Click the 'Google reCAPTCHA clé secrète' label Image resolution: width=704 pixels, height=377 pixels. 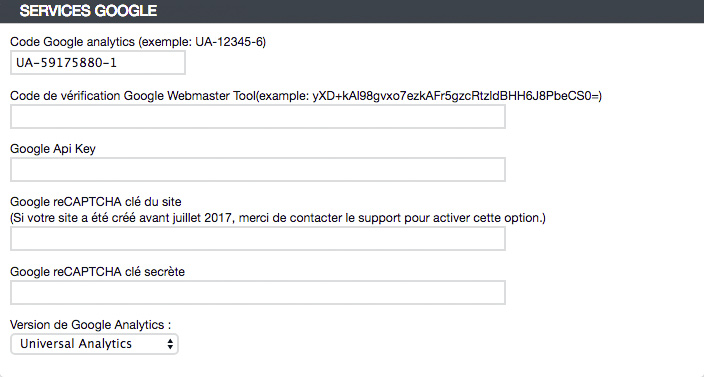97,272
